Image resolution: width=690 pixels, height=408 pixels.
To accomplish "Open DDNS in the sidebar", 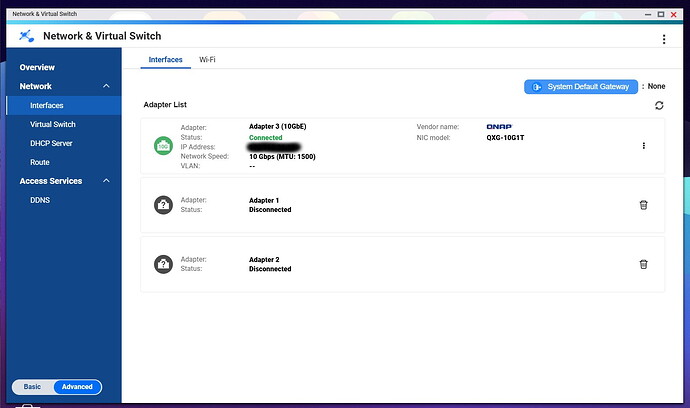I will [x=40, y=200].
